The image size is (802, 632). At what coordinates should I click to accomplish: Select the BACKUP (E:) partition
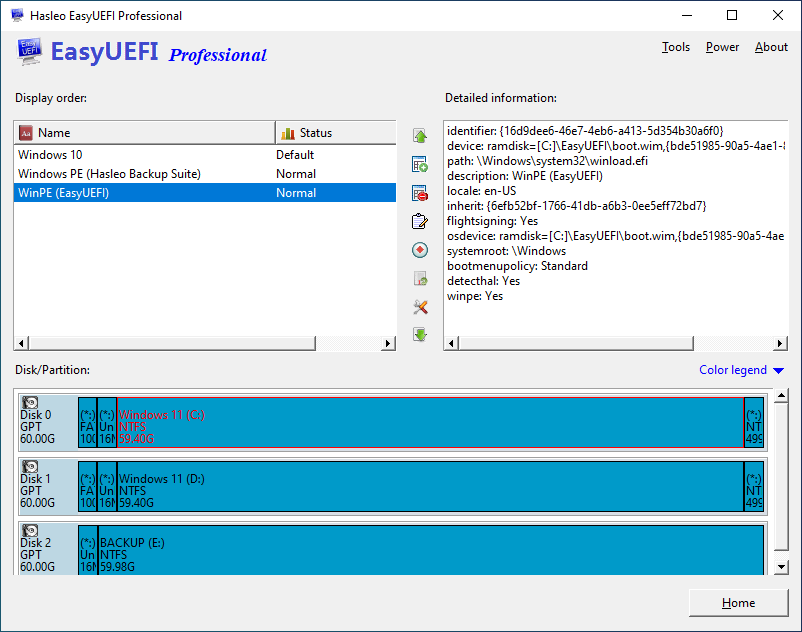point(431,550)
